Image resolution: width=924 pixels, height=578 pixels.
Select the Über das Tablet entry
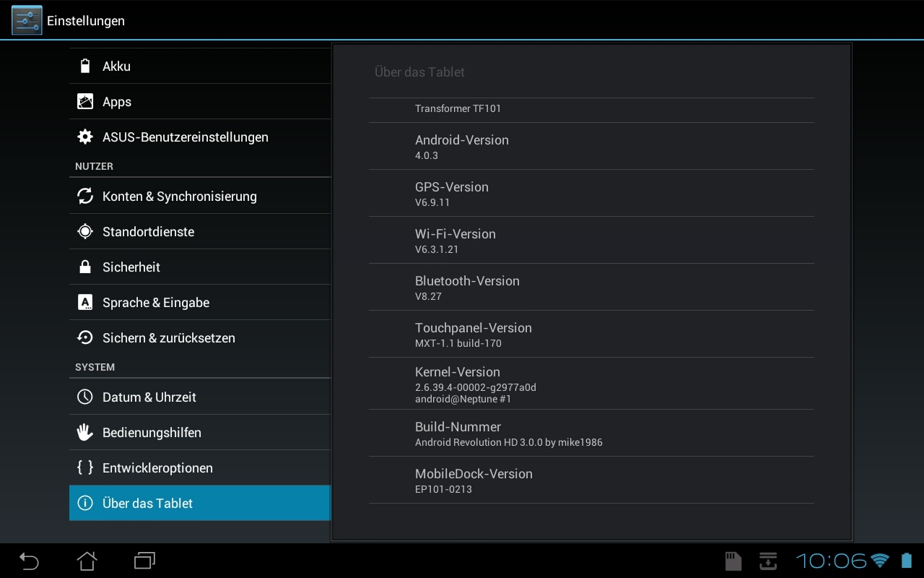(x=200, y=503)
